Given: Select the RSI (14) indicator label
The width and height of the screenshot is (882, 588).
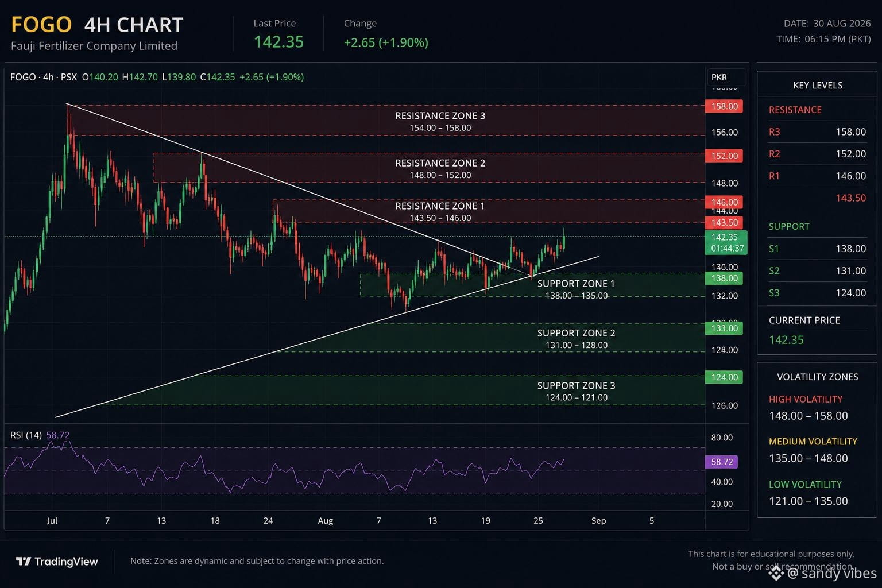Looking at the screenshot, I should pyautogui.click(x=26, y=435).
